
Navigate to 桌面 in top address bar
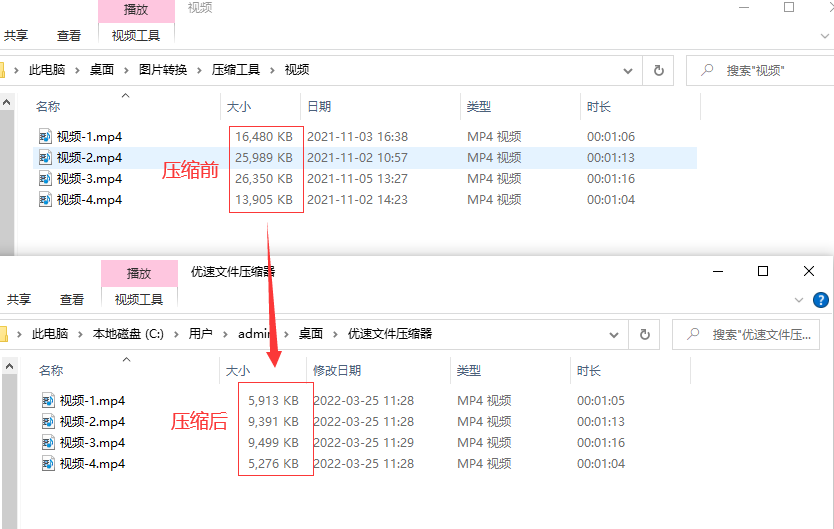(102, 70)
